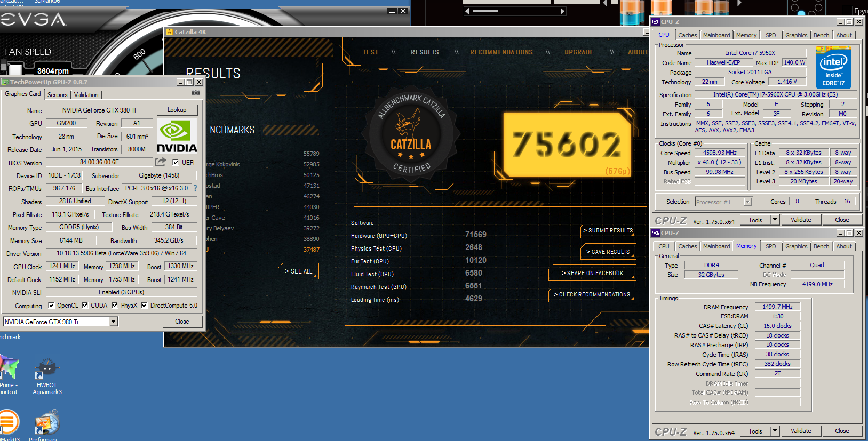Open the Prime shortcut desktop icon
This screenshot has height=441, width=868.
pos(9,368)
